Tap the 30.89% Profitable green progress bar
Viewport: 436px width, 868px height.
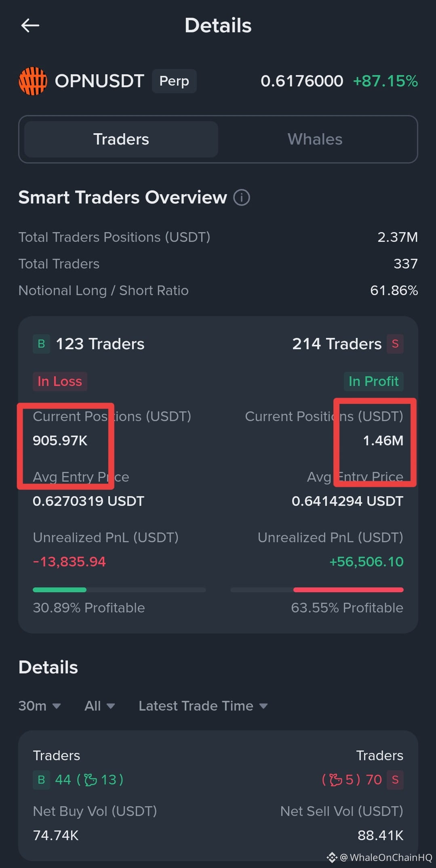coord(119,590)
